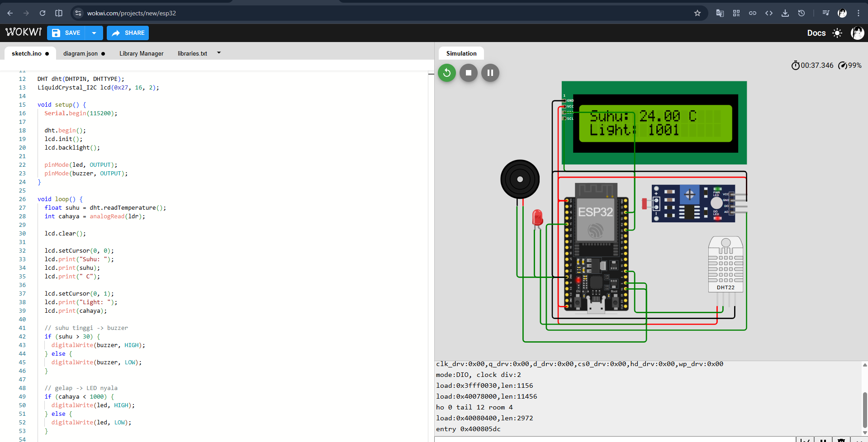The width and height of the screenshot is (868, 442).
Task: Switch to the sketch.ino tab
Action: click(30, 53)
